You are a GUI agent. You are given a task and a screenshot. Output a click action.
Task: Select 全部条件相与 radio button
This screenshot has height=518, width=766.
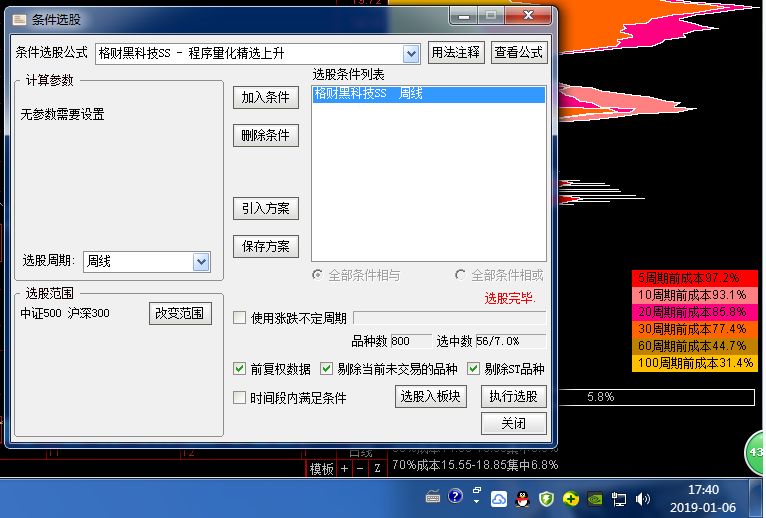318,275
